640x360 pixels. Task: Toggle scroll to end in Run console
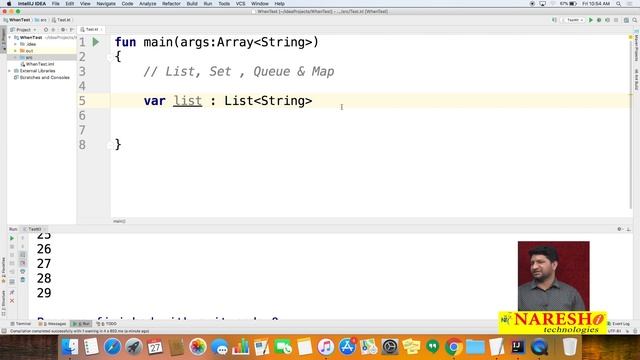point(23,263)
